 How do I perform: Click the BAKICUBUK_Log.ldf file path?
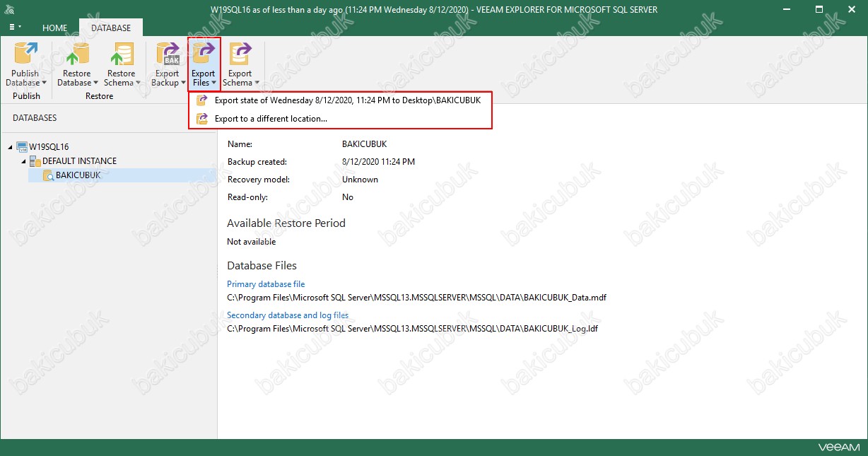tap(413, 329)
